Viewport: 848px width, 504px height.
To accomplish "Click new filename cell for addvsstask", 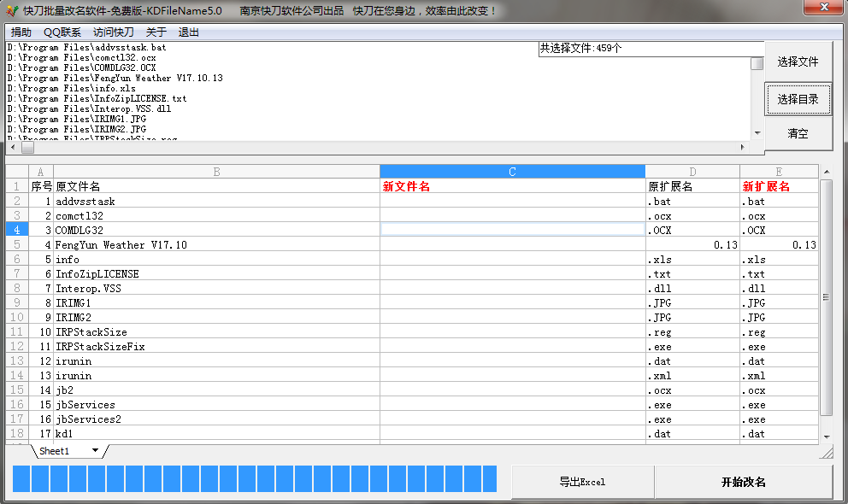I will click(x=512, y=202).
